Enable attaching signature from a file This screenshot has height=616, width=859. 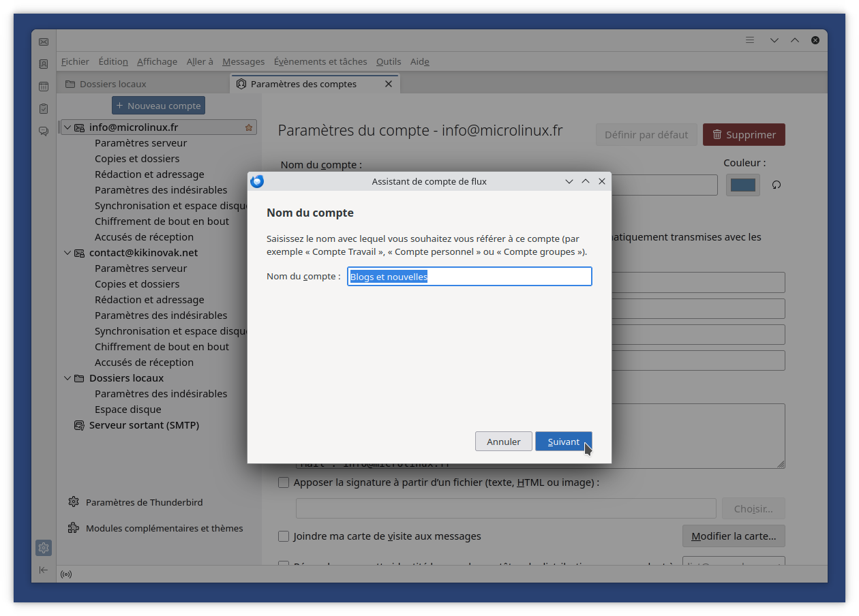point(284,482)
